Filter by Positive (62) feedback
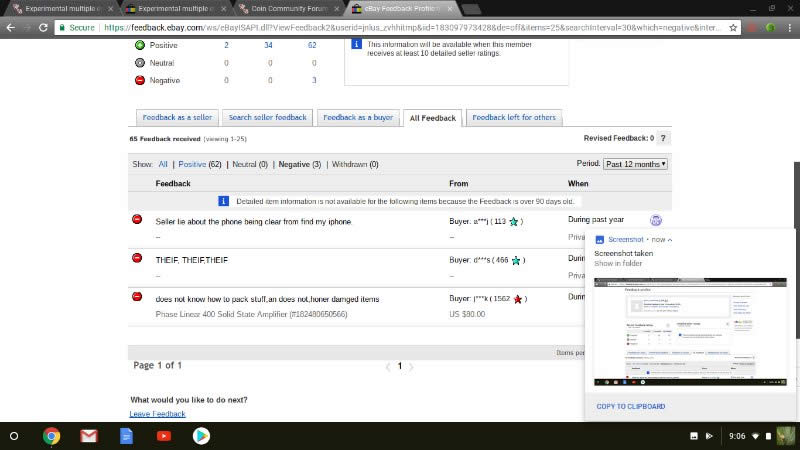The height and width of the screenshot is (450, 800). 199,164
